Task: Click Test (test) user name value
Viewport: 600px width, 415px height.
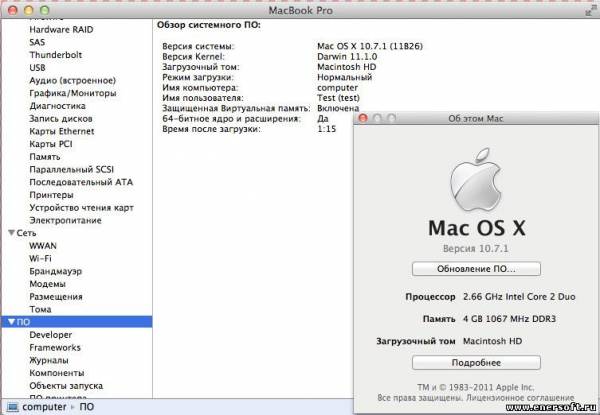Action: [338, 98]
